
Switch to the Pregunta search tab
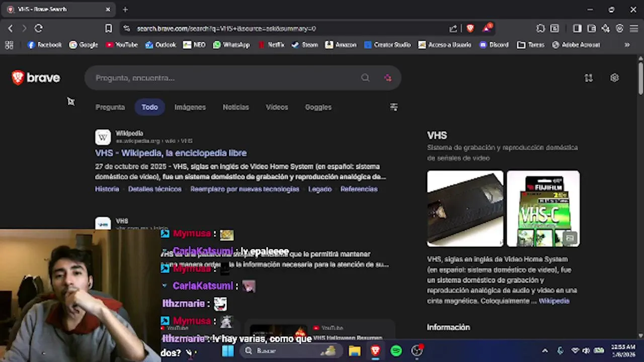[x=110, y=107]
